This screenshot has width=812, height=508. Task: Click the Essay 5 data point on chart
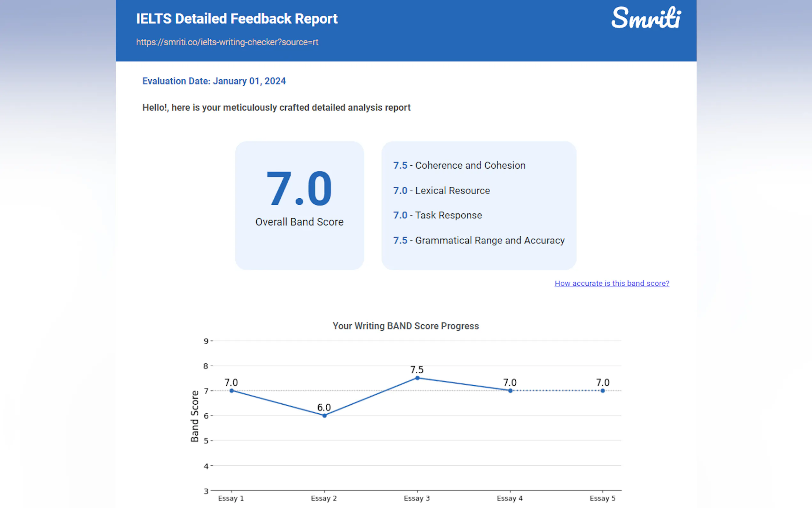click(x=603, y=390)
